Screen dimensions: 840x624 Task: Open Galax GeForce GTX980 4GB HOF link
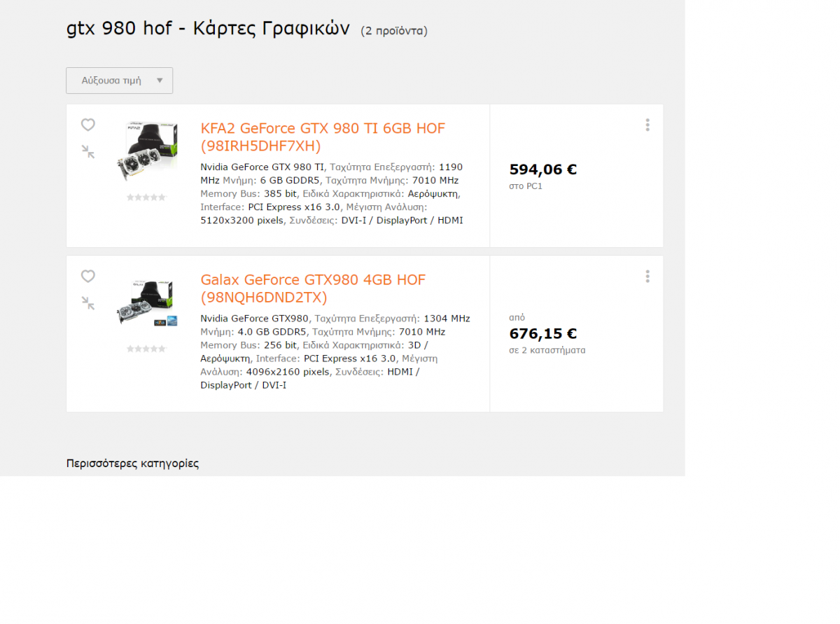click(313, 289)
